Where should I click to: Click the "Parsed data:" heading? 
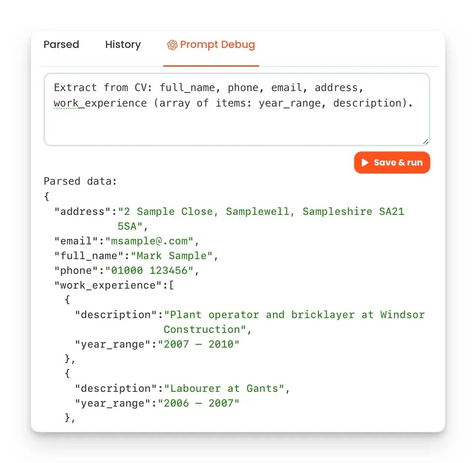[80, 181]
